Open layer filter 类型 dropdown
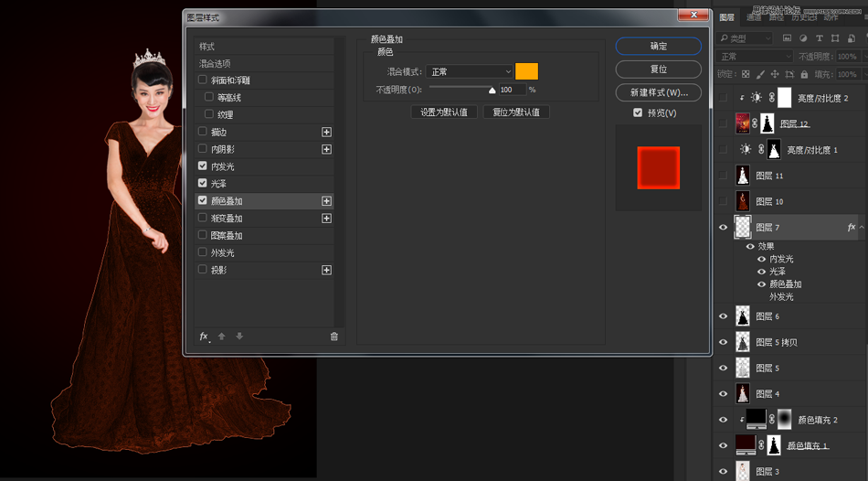Screen dimensions: 868x481 (744, 38)
